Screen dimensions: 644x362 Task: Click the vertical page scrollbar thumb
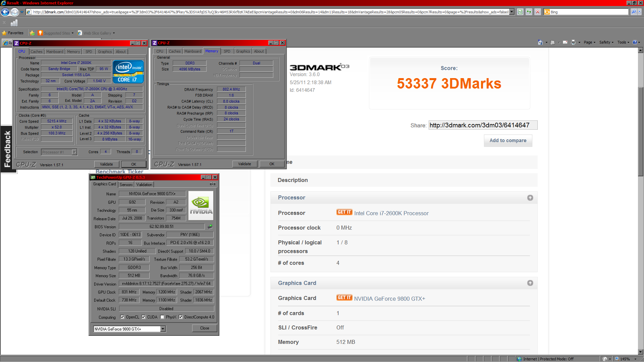(641, 132)
